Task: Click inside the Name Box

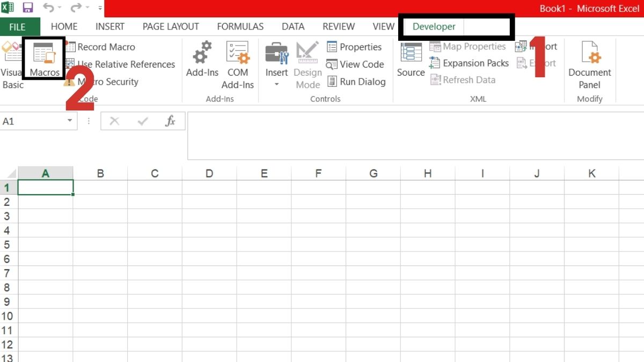Action: click(32, 121)
